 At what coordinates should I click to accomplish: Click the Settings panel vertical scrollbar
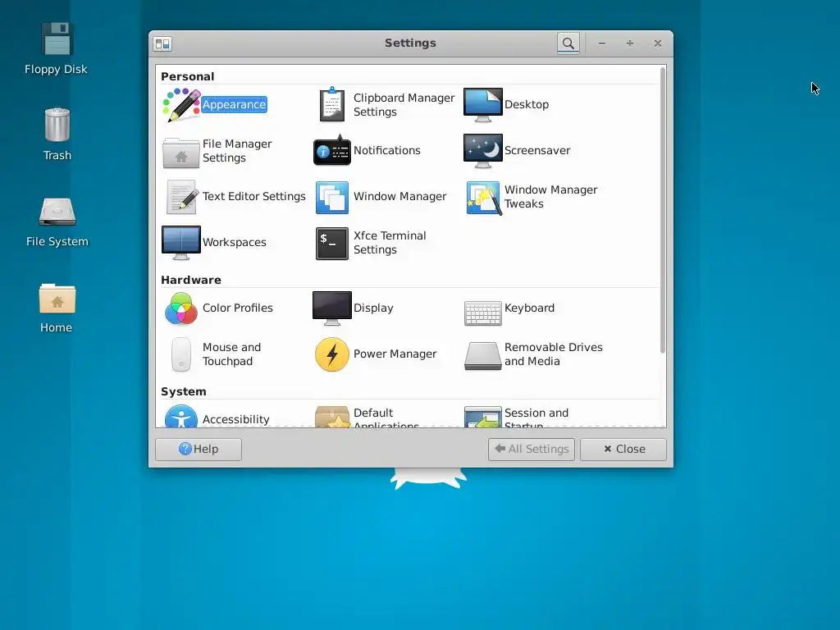pyautogui.click(x=663, y=210)
